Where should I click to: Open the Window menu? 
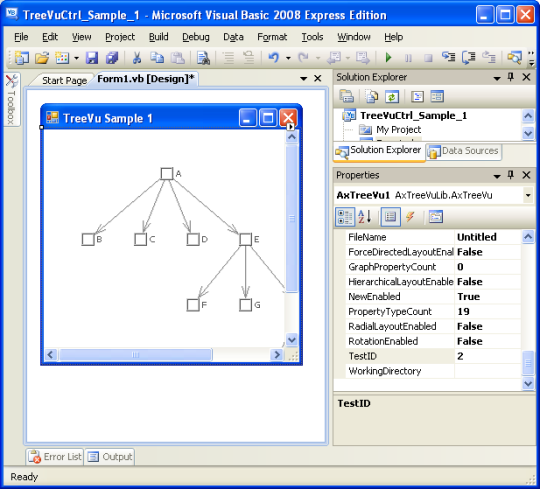coord(354,37)
